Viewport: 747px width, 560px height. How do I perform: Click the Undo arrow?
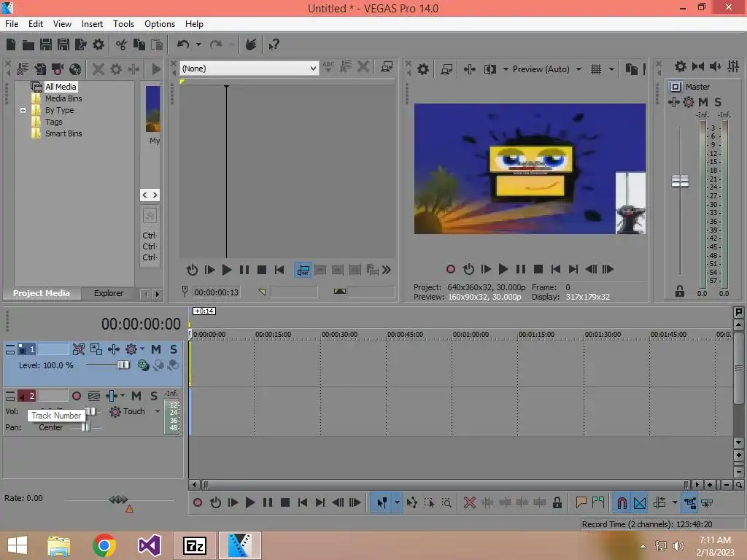coord(183,44)
